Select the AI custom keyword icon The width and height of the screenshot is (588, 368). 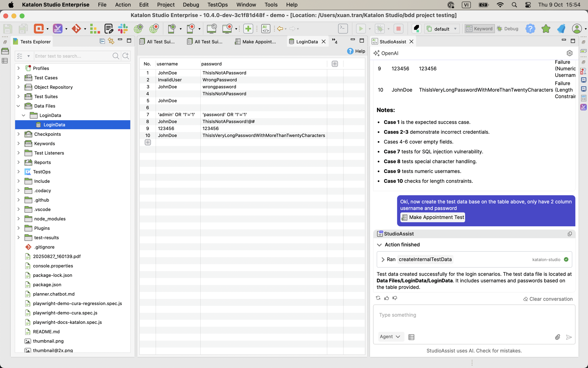point(266,29)
